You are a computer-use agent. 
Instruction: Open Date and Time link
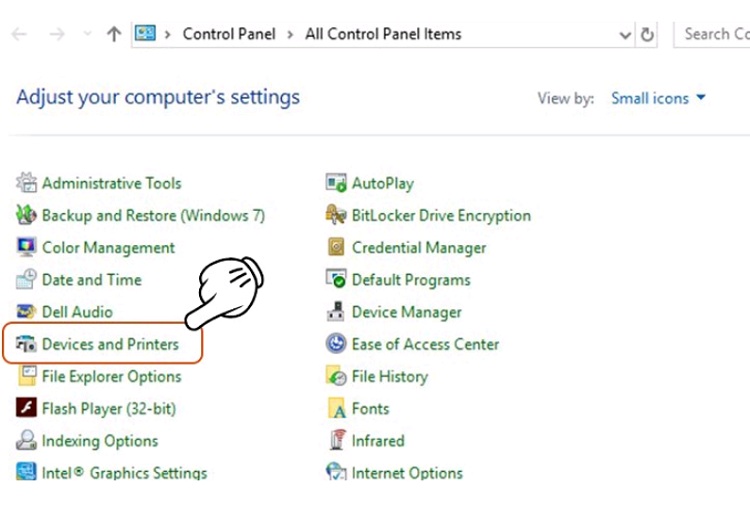(x=92, y=279)
